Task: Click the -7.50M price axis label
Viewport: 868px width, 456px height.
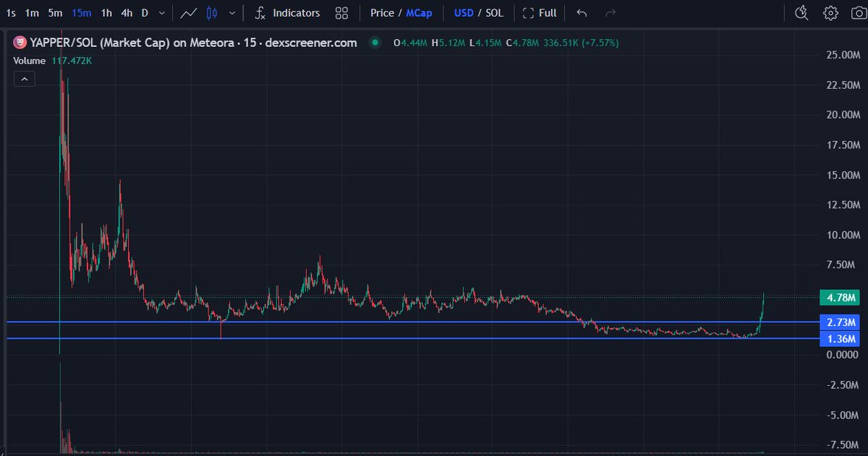Action: point(842,445)
